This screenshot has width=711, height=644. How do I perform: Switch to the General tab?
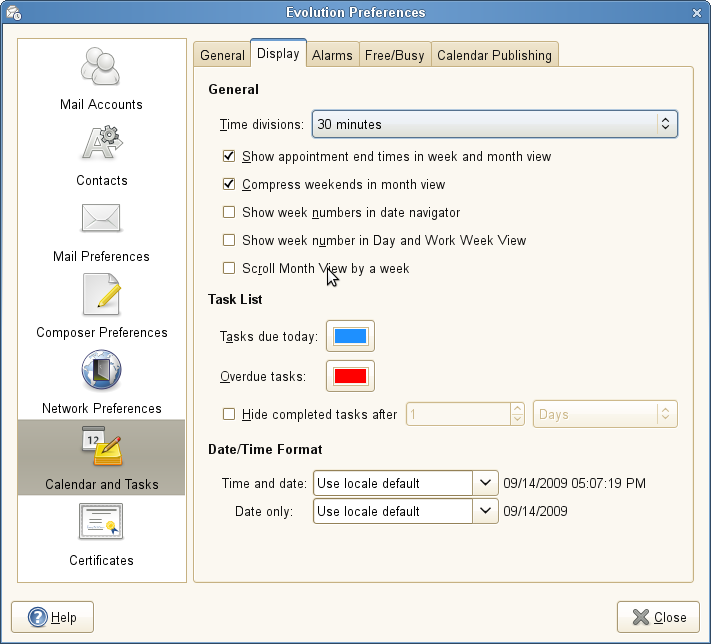click(222, 55)
